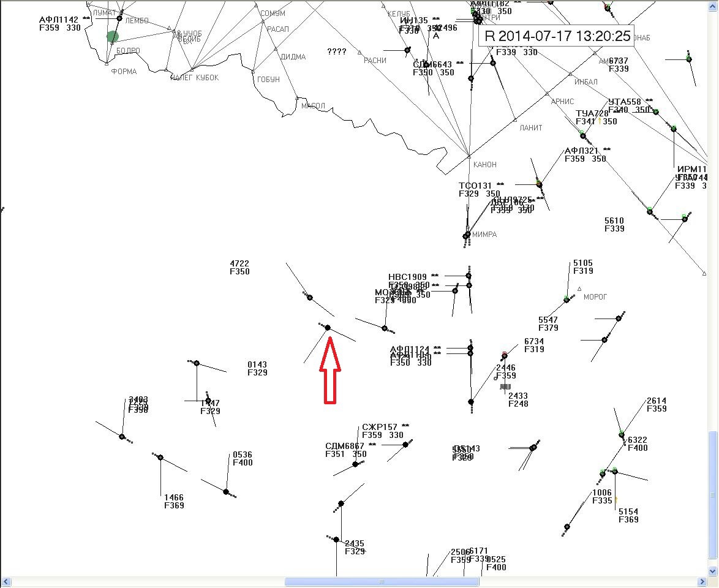The height and width of the screenshot is (588, 719).
Task: Select the 2614 F359 track label
Action: [657, 404]
